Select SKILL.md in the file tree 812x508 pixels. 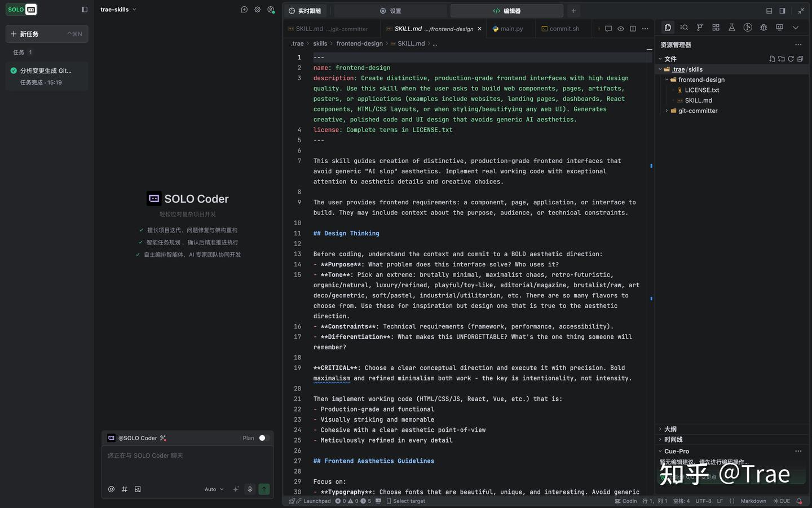(x=698, y=100)
